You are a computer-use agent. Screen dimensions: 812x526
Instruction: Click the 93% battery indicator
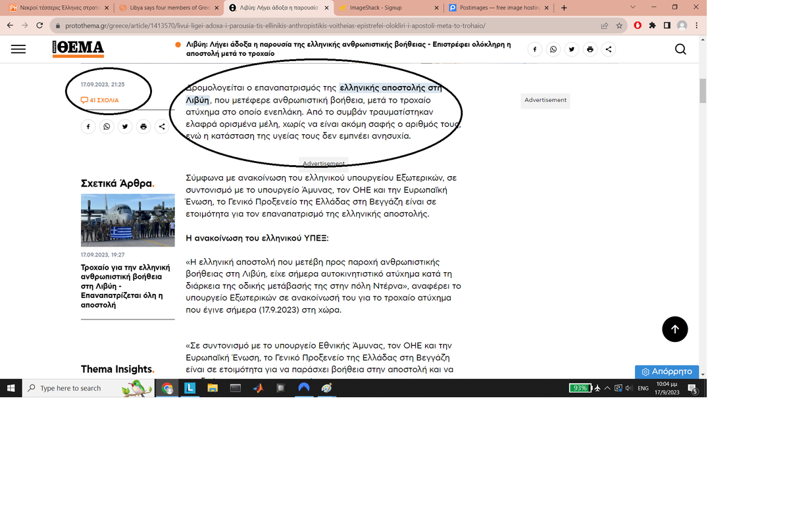pyautogui.click(x=581, y=388)
